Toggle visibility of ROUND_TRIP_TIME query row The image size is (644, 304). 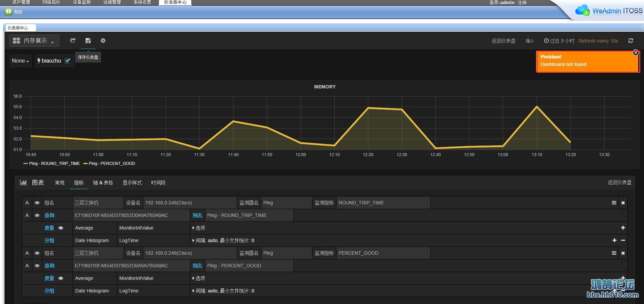coord(37,215)
